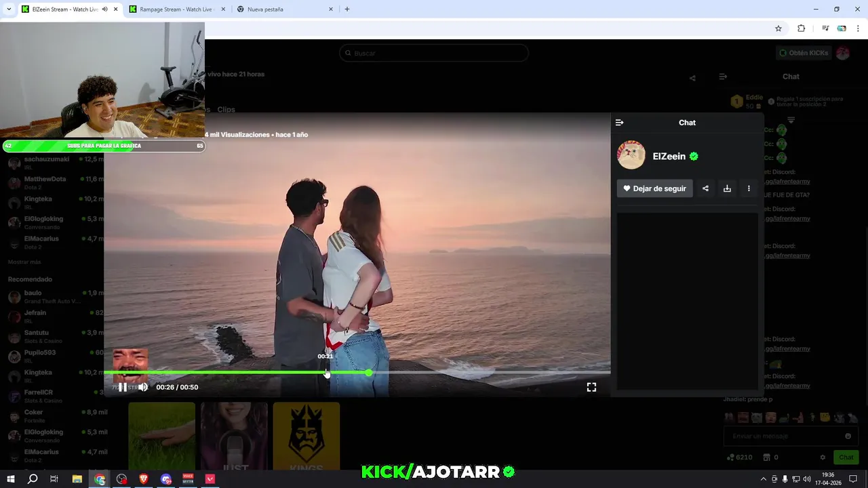Close the Rampage Stream tab
The width and height of the screenshot is (868, 488).
pos(223,9)
